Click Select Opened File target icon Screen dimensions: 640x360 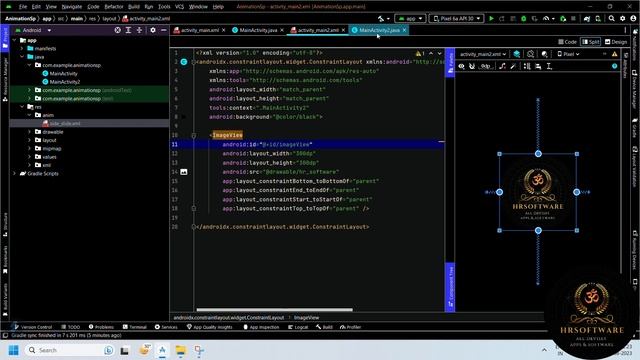118,30
